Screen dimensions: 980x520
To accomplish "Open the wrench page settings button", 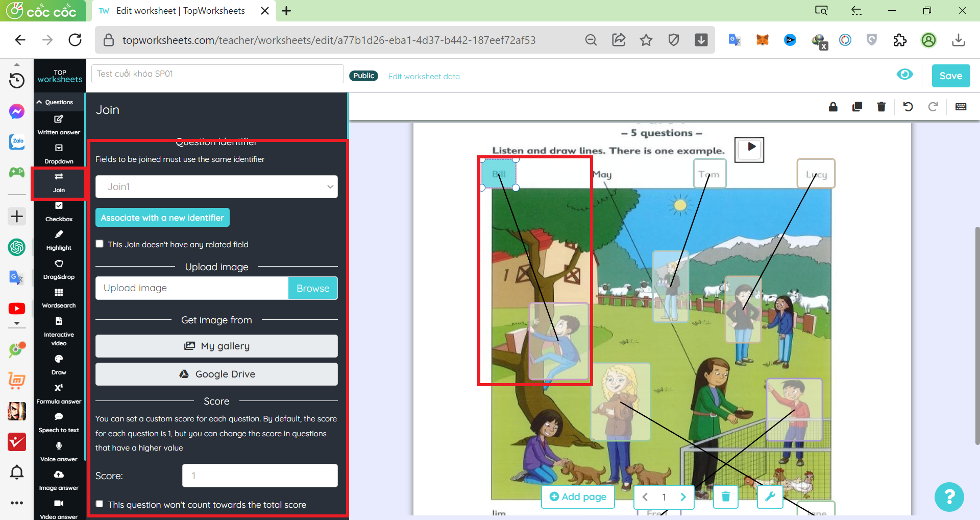I will pos(770,497).
